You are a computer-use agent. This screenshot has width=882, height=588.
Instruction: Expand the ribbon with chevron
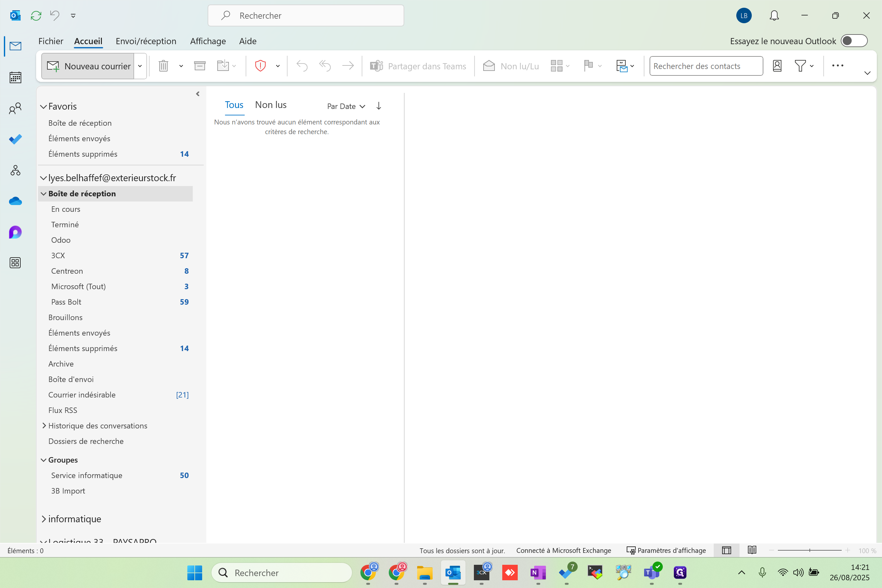coord(867,73)
